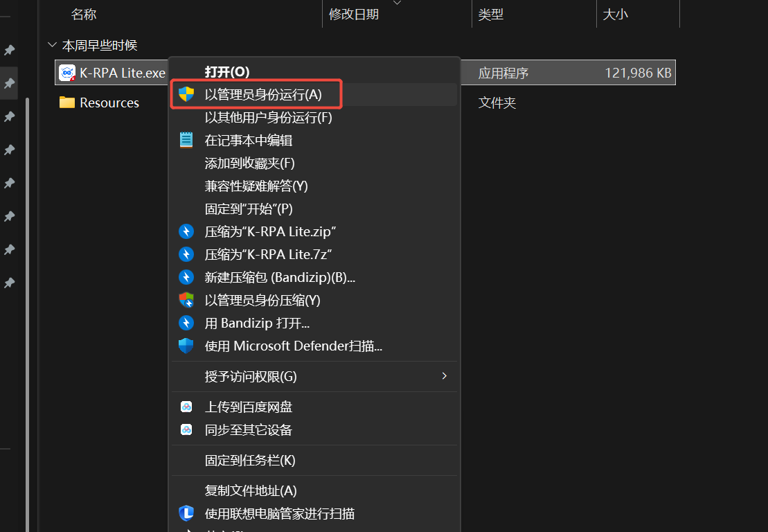
Task: Click the Bandizip icon for 压缩为"K-RPA Lite.7z"
Action: tap(186, 254)
